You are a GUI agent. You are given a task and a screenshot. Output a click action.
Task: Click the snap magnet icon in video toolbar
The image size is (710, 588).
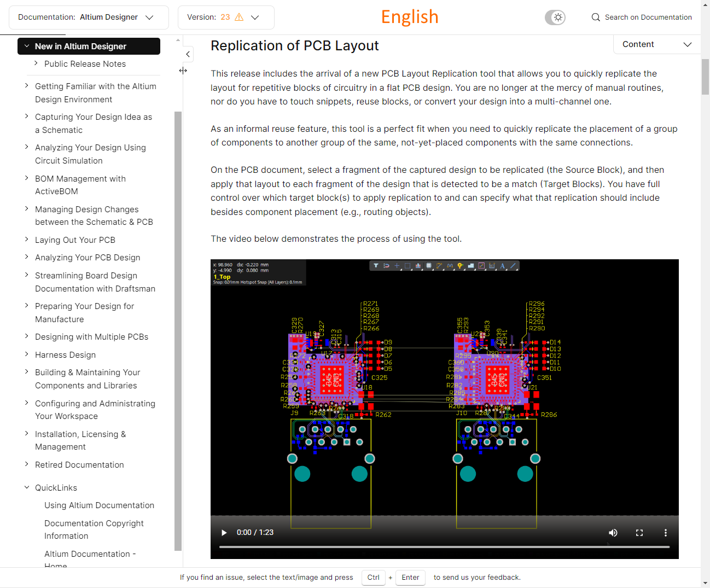386,266
